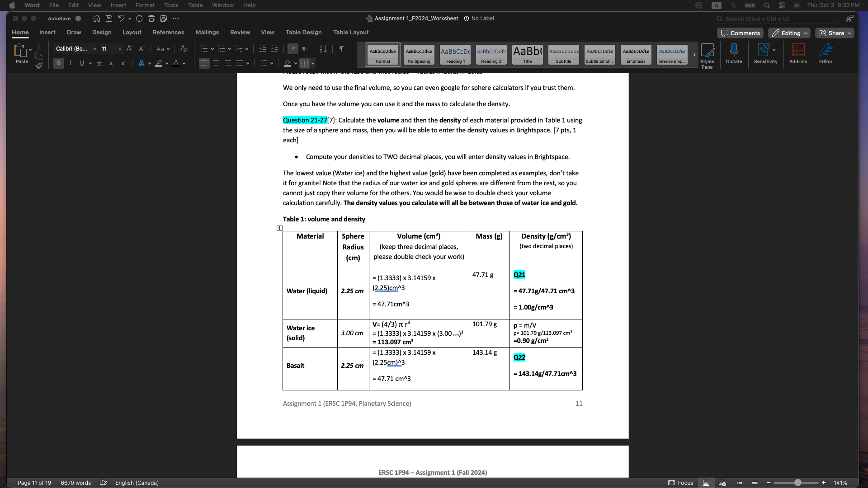
Task: Toggle Focus mode in status bar
Action: point(681,483)
